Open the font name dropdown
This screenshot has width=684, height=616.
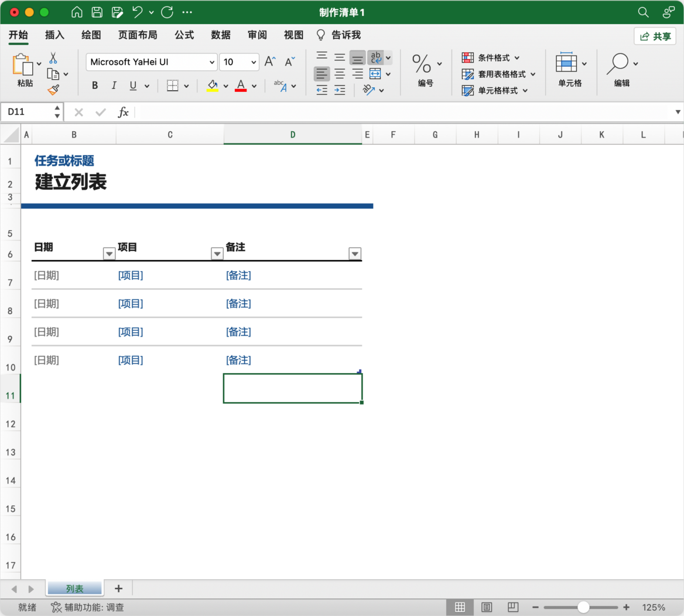(212, 62)
